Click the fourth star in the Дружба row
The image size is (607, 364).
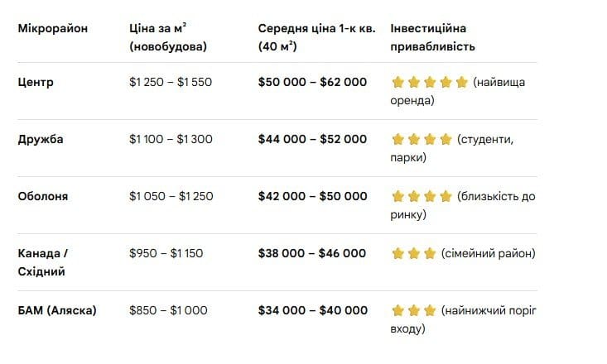point(446,140)
